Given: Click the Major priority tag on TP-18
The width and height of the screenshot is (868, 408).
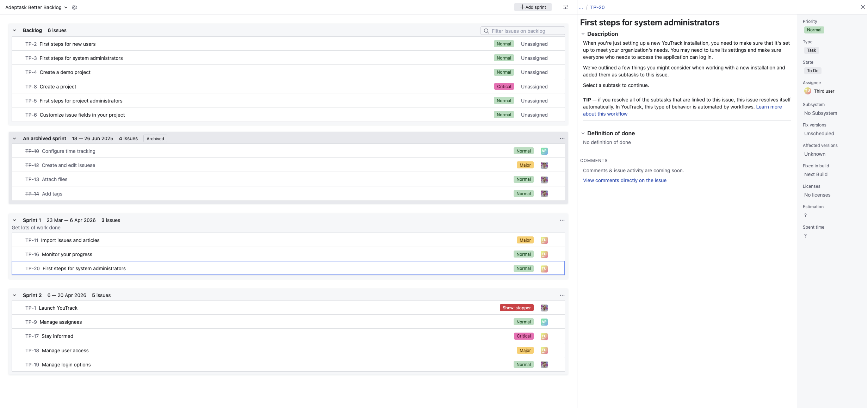Looking at the screenshot, I should tap(525, 351).
